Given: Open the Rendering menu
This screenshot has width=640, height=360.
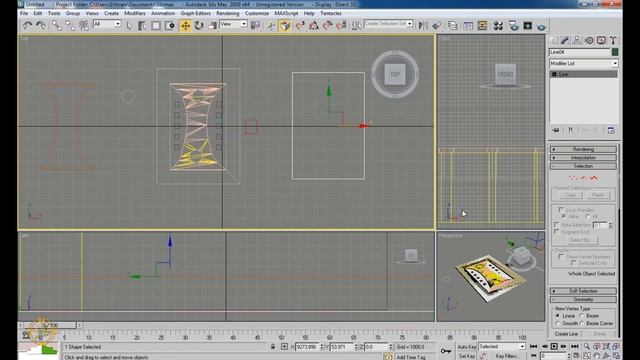Looking at the screenshot, I should pyautogui.click(x=228, y=13).
